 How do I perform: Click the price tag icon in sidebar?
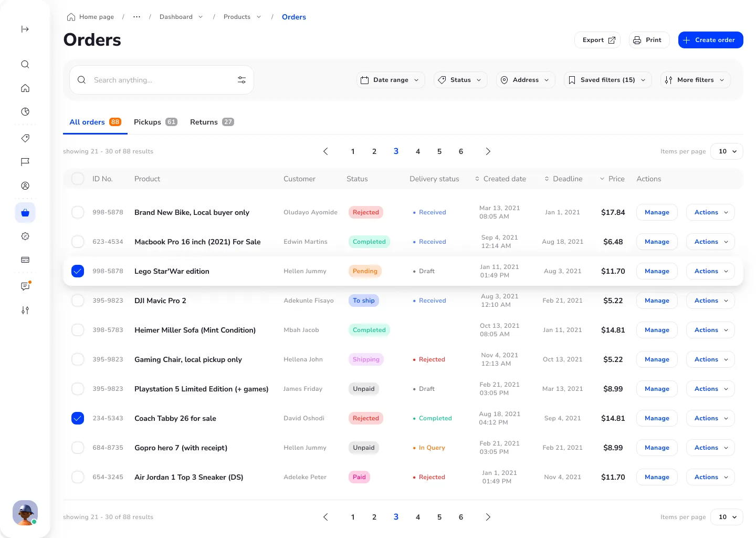25,138
